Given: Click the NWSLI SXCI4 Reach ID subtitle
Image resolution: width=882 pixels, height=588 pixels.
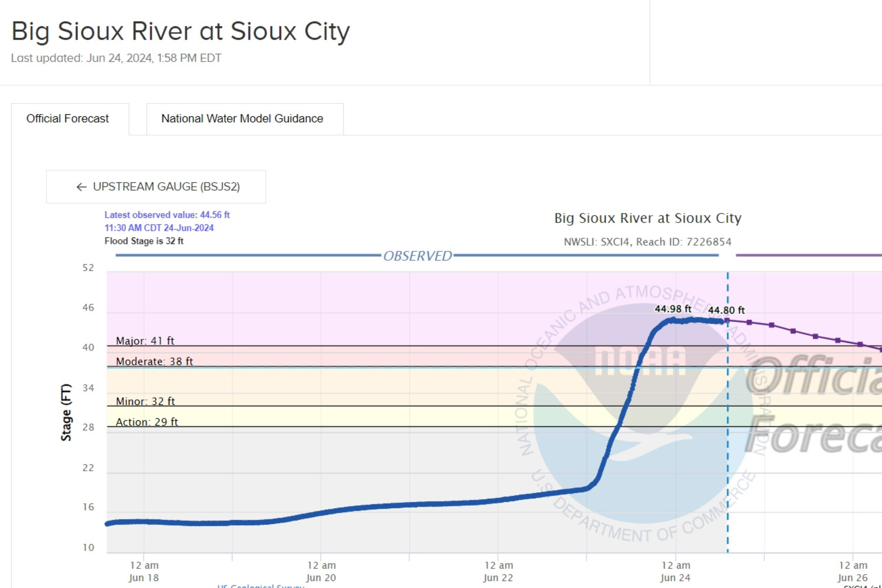Looking at the screenshot, I should tap(648, 242).
